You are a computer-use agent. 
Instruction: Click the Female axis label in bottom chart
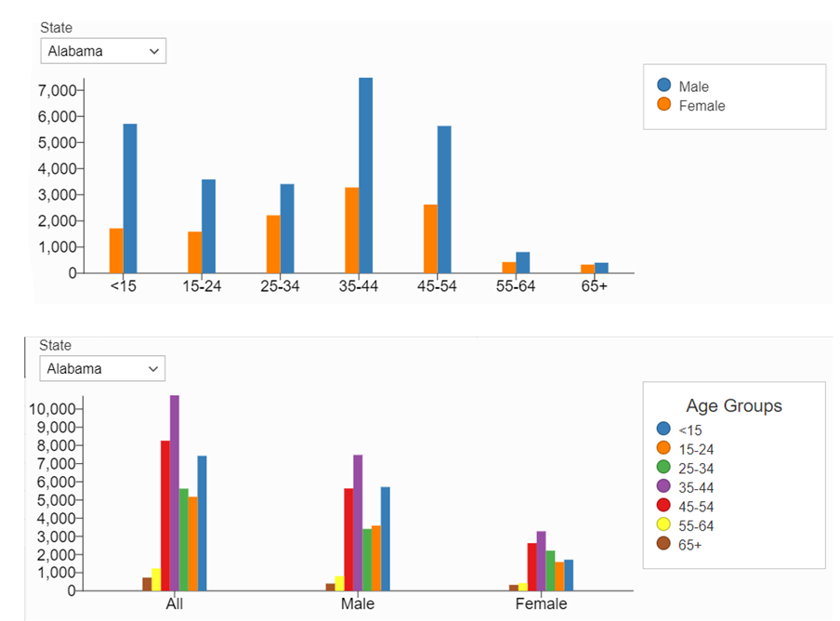(542, 604)
